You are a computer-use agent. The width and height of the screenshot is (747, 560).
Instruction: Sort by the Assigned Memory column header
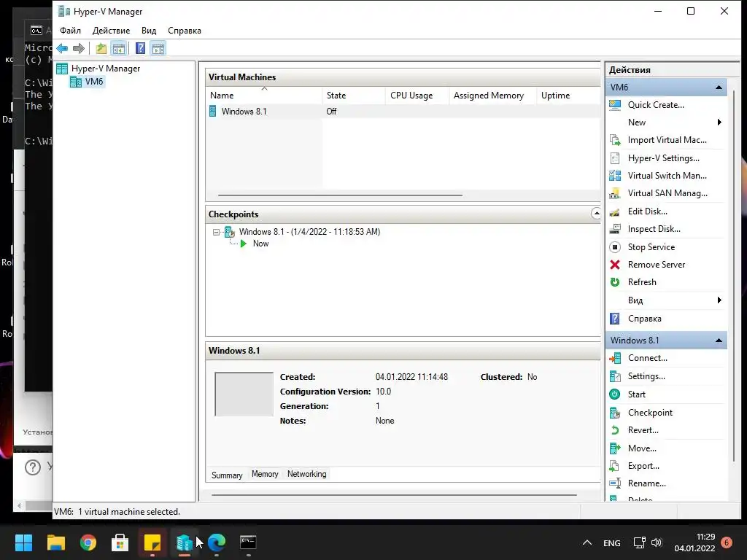coord(492,96)
